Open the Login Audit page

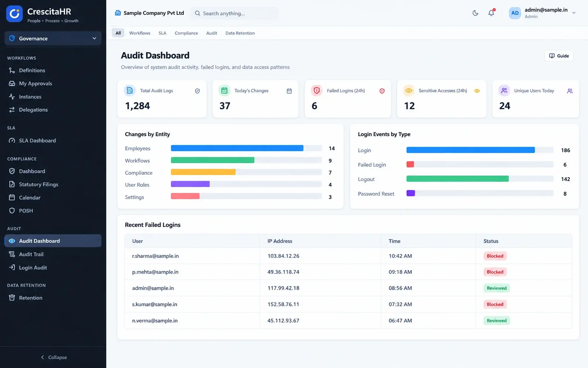coord(53,267)
